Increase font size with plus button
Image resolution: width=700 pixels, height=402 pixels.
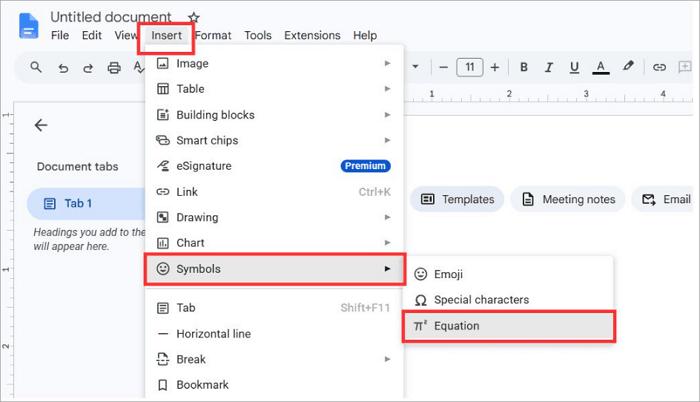click(x=495, y=67)
